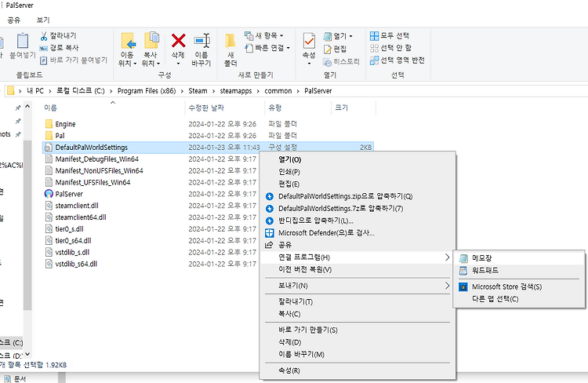Expand the Move to (이동 위치) dropdown arrow

135,64
